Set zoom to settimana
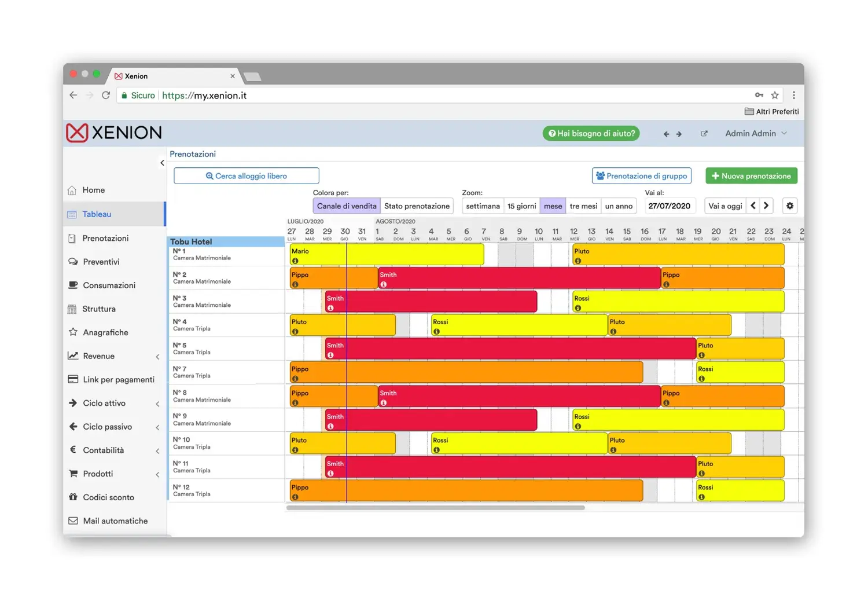 click(483, 206)
